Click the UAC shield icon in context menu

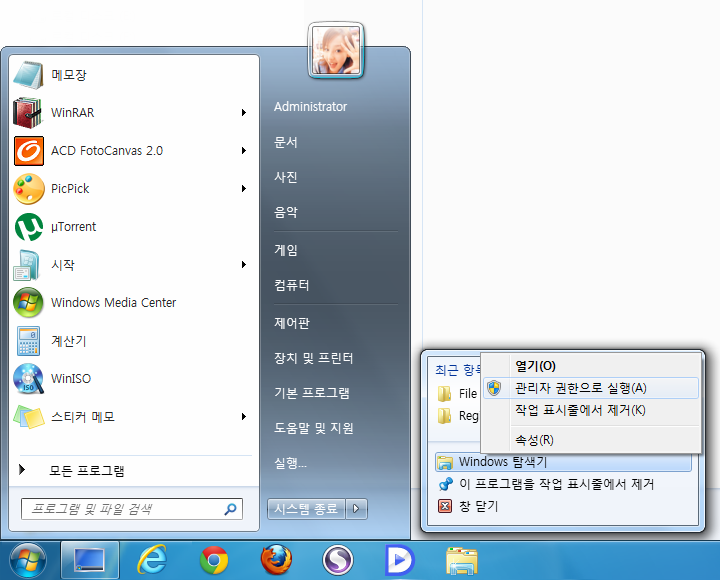click(x=494, y=389)
